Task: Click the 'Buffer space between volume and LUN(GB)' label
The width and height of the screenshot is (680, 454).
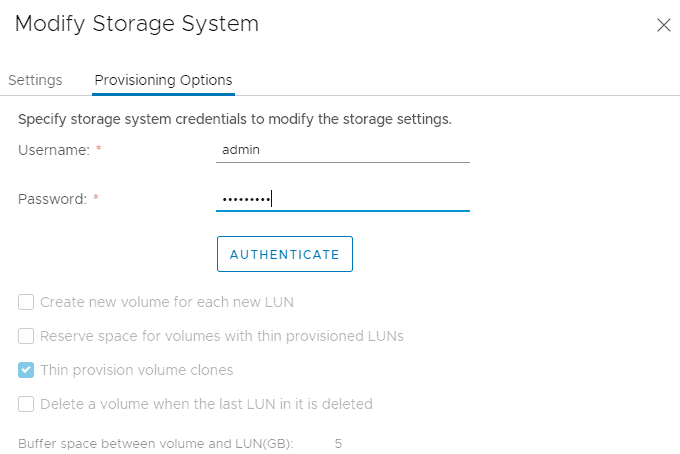Action: coord(155,443)
